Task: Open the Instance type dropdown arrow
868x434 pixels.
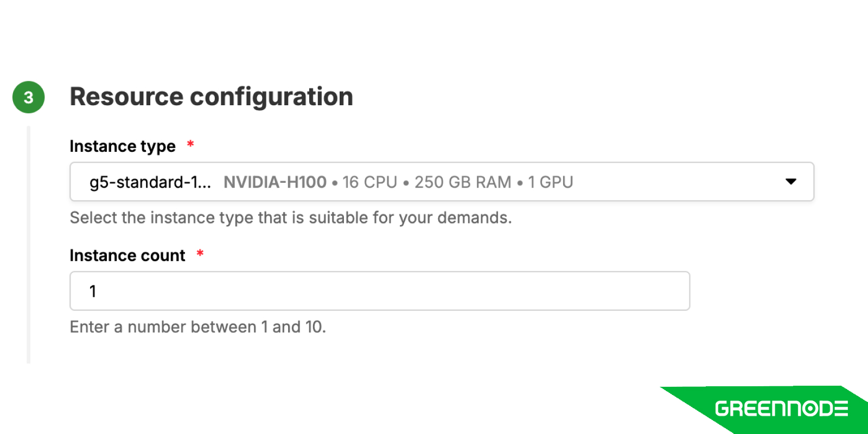Action: (791, 182)
